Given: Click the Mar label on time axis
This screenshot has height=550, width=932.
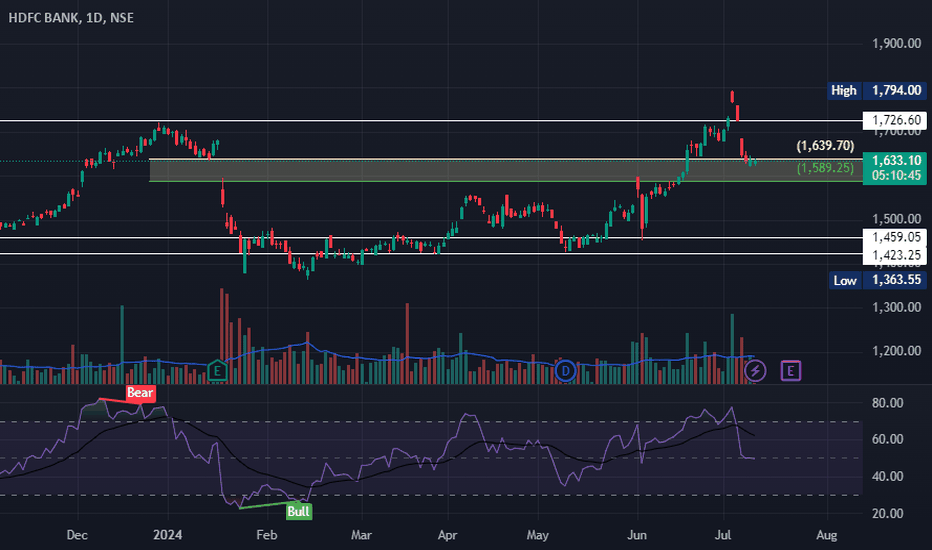Looking at the screenshot, I should [x=361, y=535].
